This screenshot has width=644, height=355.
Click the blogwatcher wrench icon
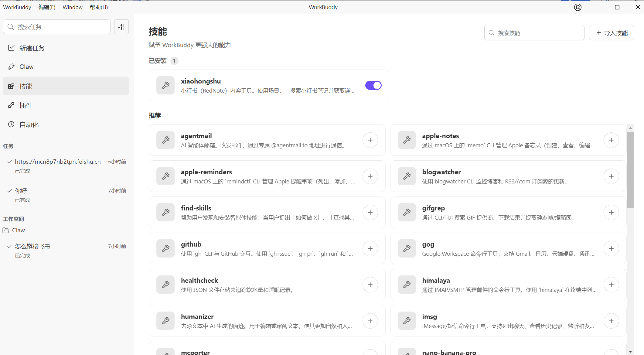tap(407, 176)
